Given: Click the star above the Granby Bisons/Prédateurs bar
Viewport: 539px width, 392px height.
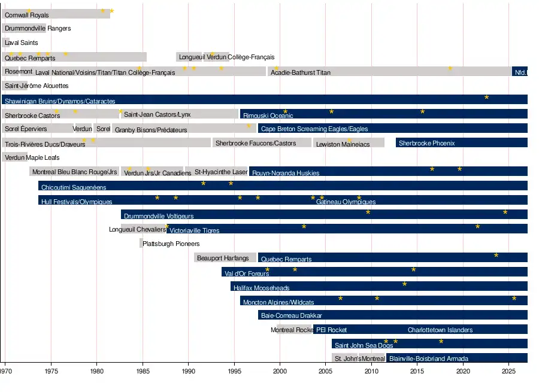Looking at the screenshot, I should (x=249, y=126).
